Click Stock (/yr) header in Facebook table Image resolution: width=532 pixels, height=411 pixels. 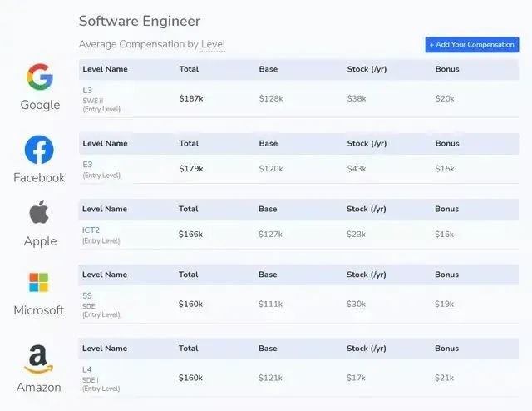click(367, 143)
